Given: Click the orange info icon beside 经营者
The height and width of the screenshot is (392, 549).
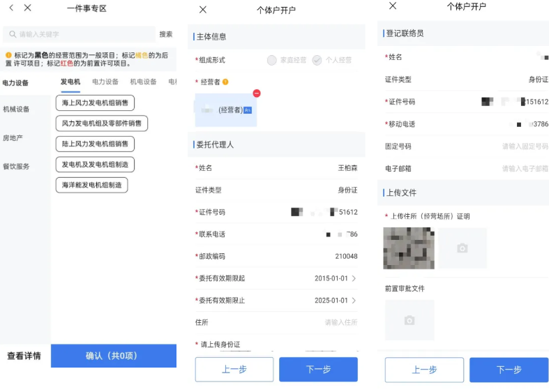Looking at the screenshot, I should pos(225,82).
